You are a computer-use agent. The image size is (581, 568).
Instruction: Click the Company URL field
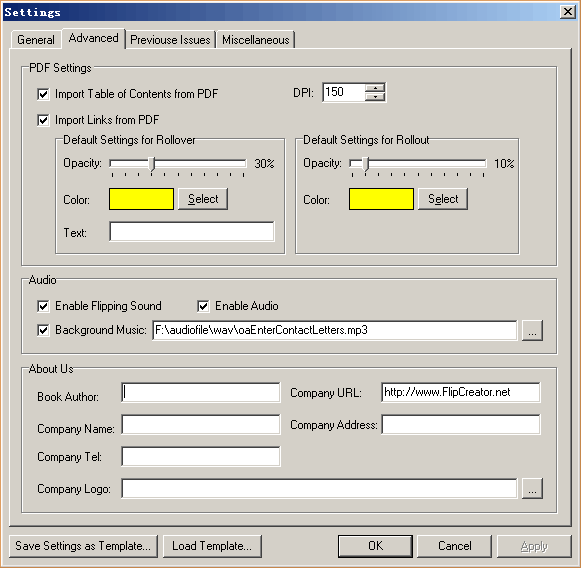[x=461, y=392]
